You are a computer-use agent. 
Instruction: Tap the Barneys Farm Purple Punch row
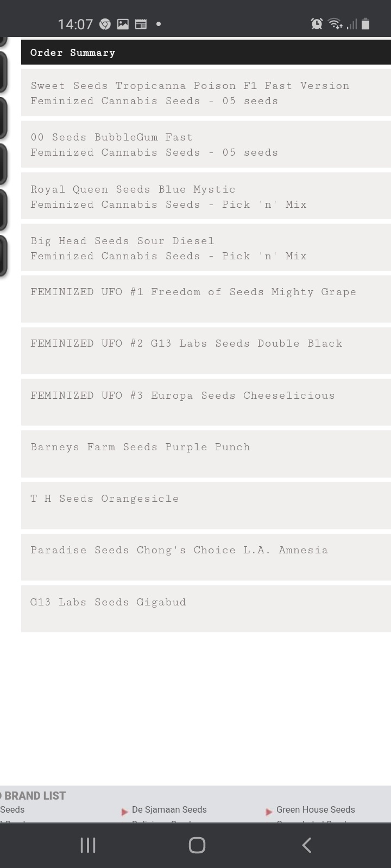[206, 455]
